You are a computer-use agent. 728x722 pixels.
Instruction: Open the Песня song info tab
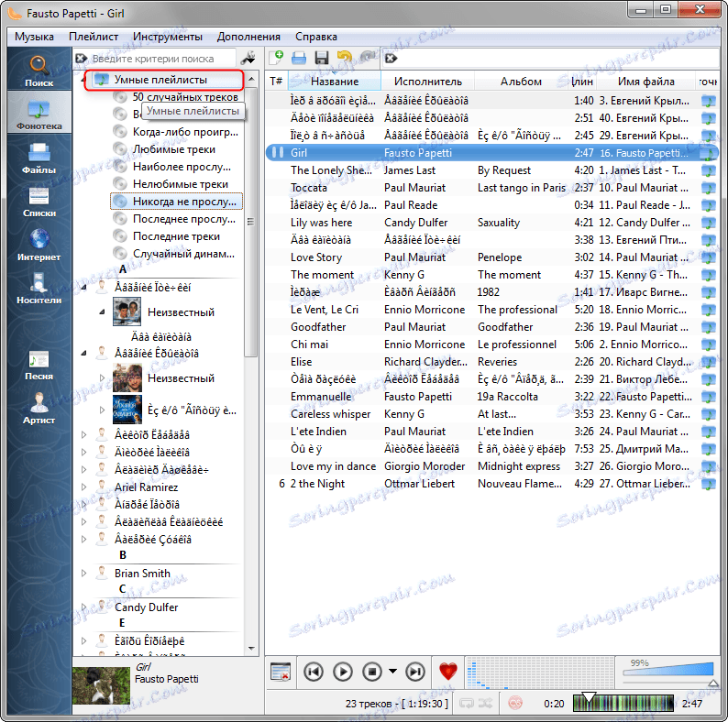click(39, 365)
